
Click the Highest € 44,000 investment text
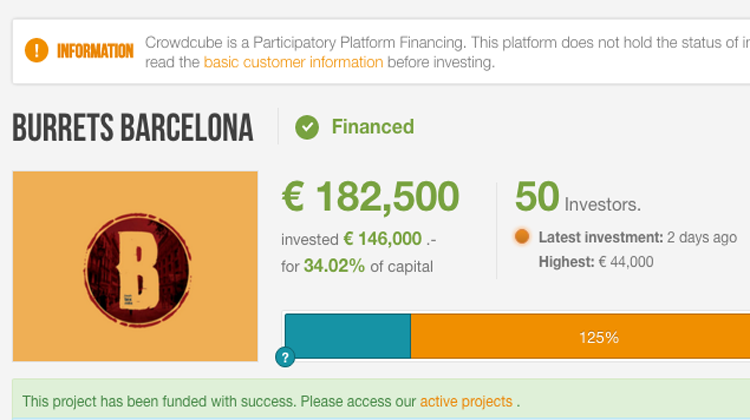(x=595, y=262)
